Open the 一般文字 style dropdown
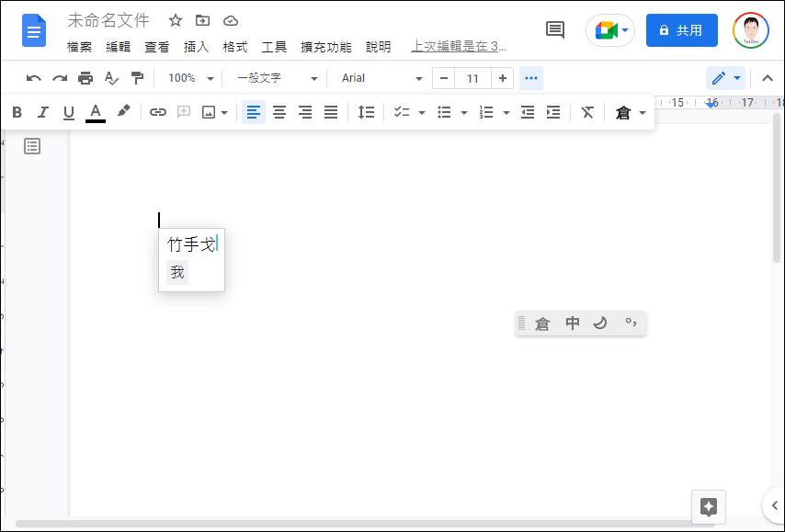 (277, 79)
